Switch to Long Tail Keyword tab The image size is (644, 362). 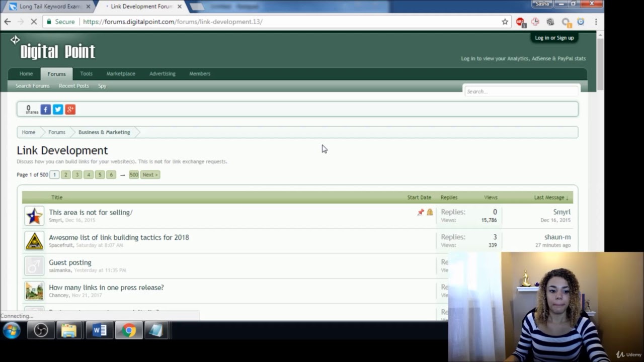pyautogui.click(x=49, y=7)
